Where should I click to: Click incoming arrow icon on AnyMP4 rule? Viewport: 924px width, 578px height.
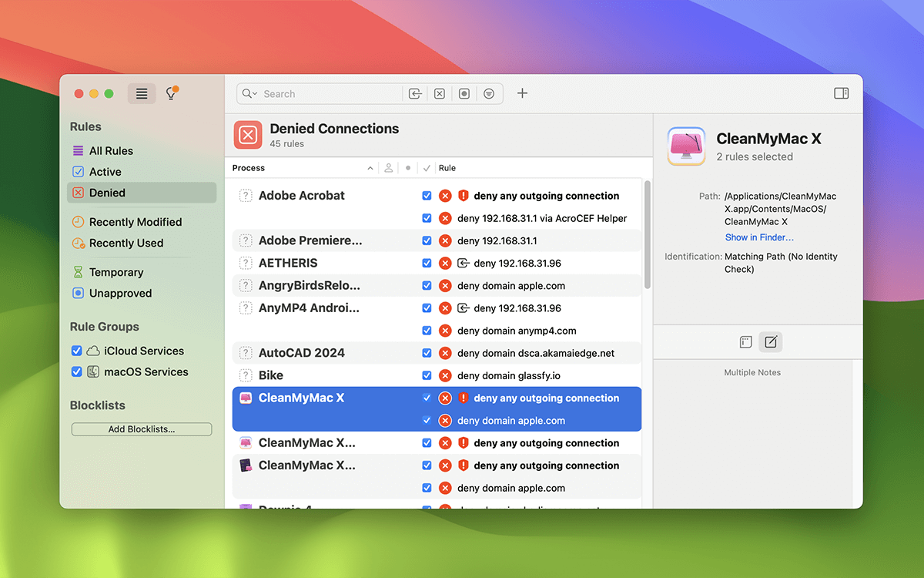click(x=463, y=308)
